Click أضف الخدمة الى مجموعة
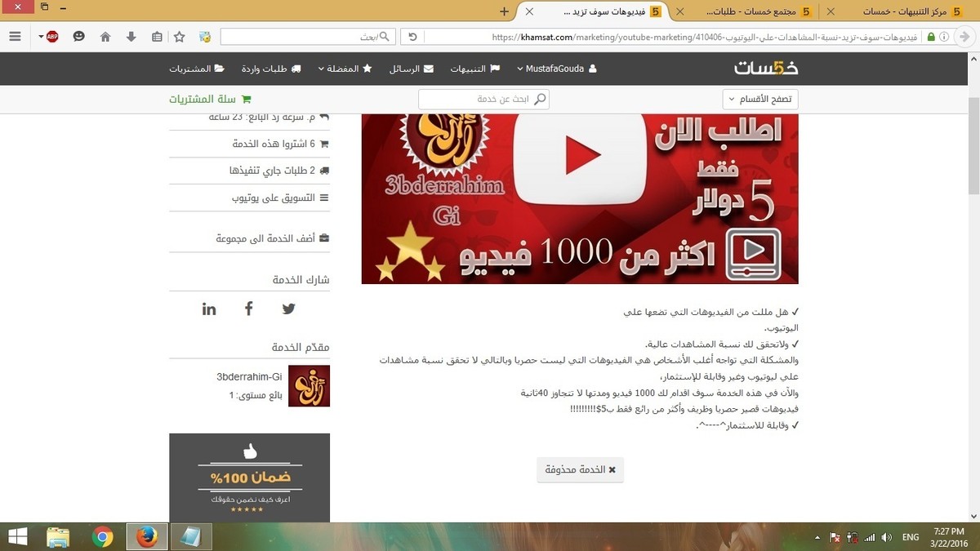Screen dimensions: 980x551 click(272, 238)
